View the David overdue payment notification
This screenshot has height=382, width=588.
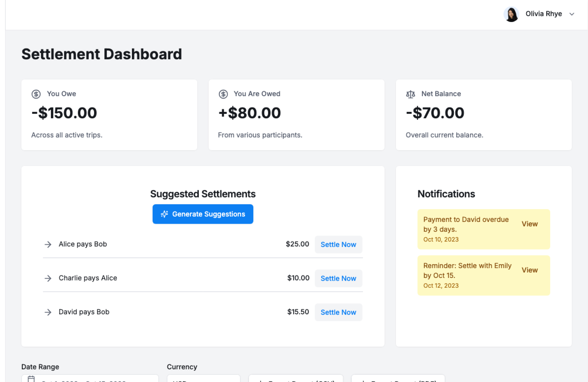click(x=530, y=224)
